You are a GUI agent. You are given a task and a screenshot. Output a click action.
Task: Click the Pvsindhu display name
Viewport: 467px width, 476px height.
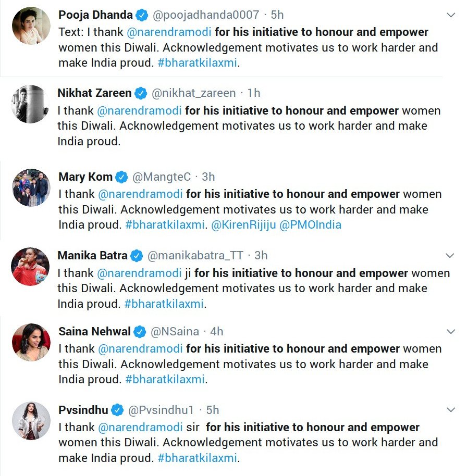pyautogui.click(x=83, y=410)
